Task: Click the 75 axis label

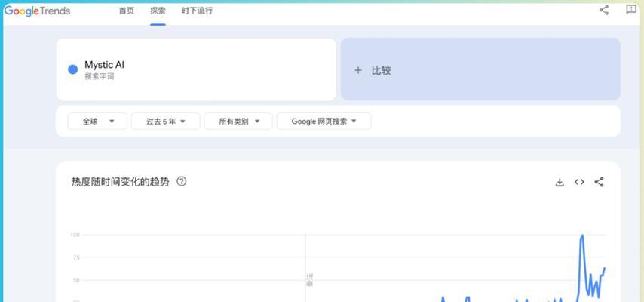Action: click(x=76, y=257)
